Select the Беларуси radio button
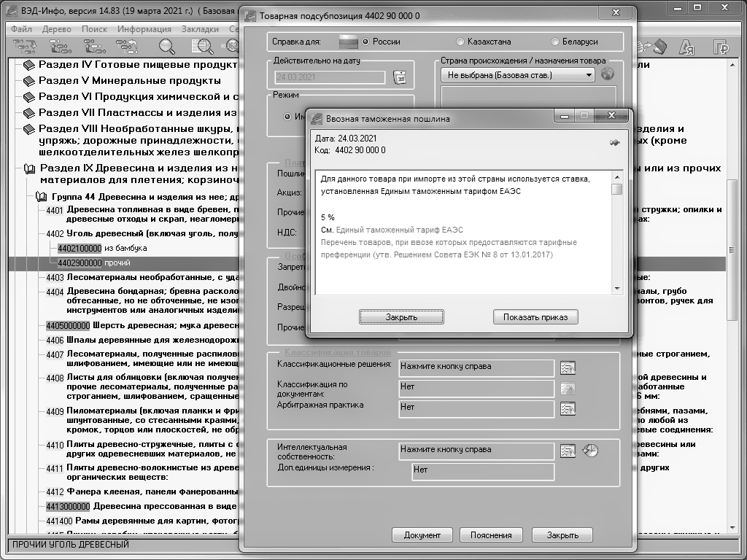The image size is (747, 560). 555,42
